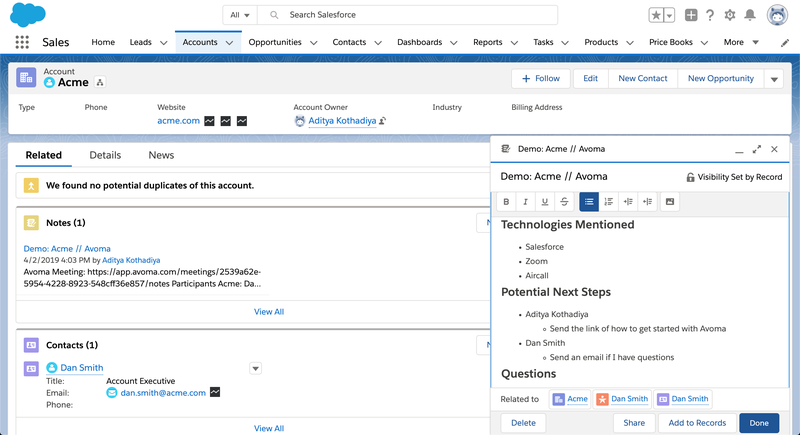Click the Salesforce cloud logo
This screenshot has width=800, height=435.
28,14
